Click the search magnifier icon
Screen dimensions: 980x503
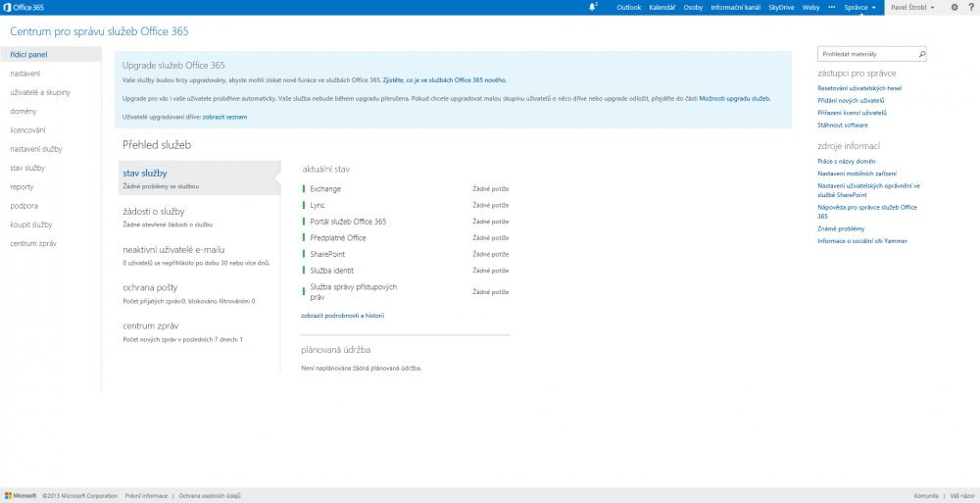[x=921, y=55]
